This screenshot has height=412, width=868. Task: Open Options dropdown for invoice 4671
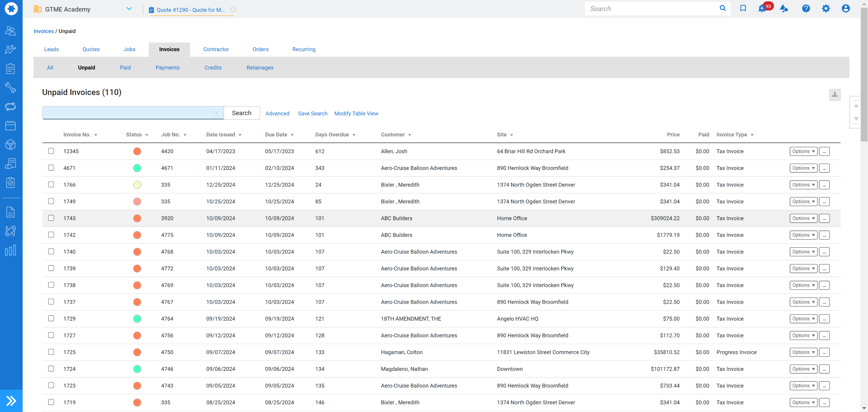pos(803,168)
